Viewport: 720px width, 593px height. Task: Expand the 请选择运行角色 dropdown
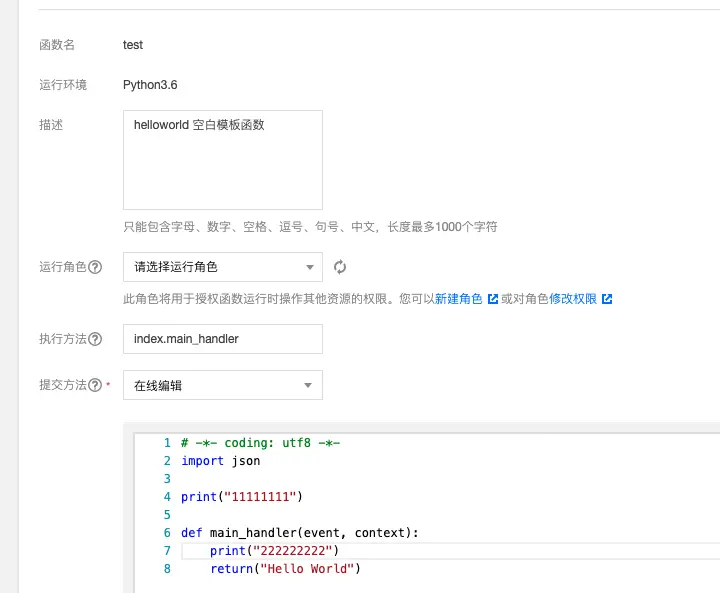[x=223, y=267]
